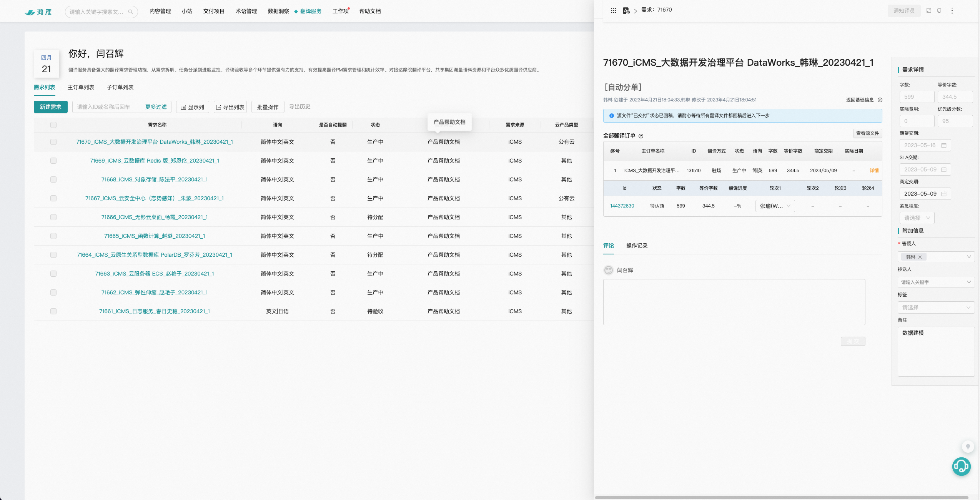Click the lightbulb tips icon
This screenshot has width=980, height=500.
[968, 447]
